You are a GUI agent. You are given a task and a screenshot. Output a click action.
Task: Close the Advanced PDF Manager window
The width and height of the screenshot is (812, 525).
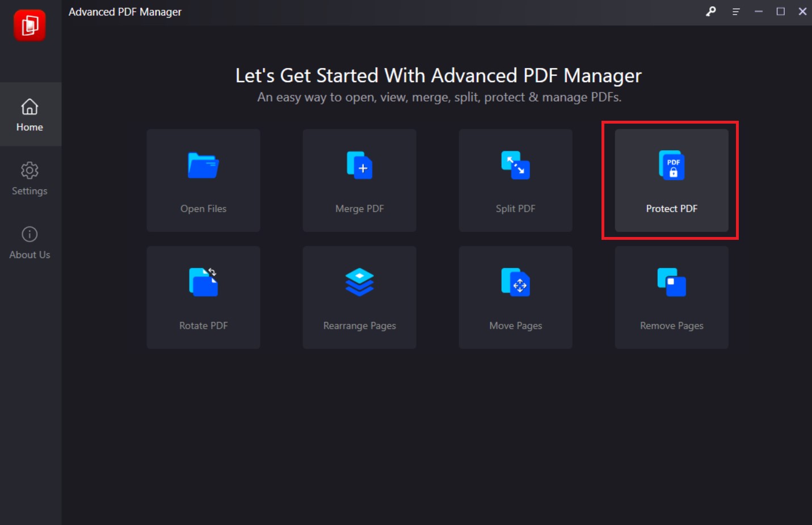[x=802, y=11]
